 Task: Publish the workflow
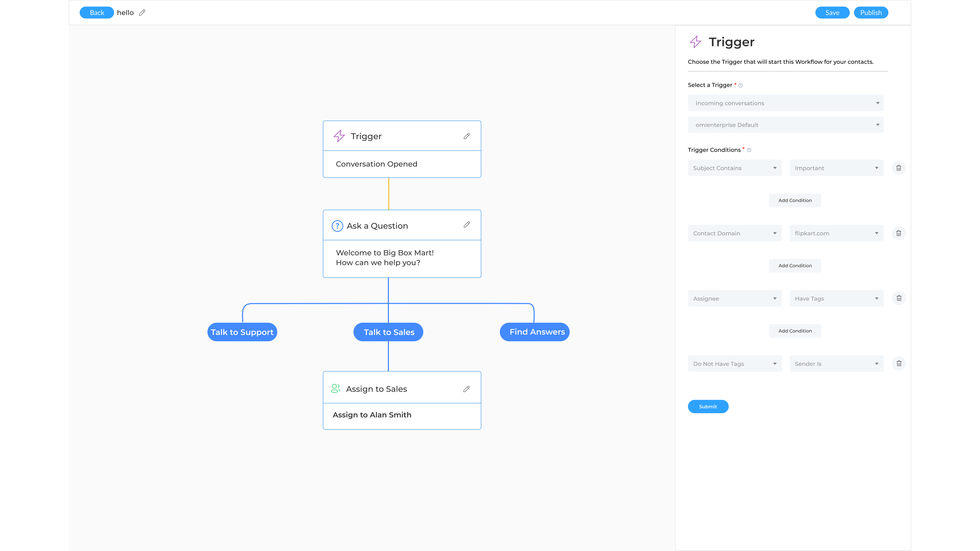pyautogui.click(x=871, y=13)
